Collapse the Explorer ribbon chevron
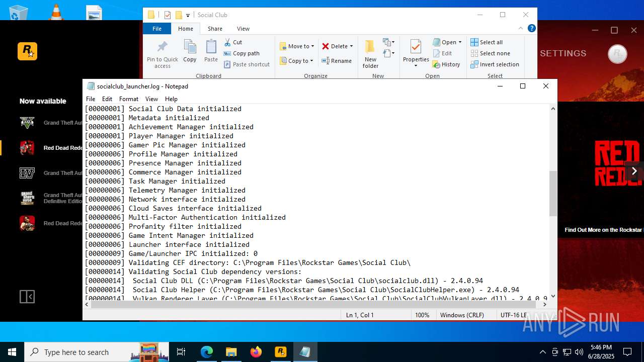 point(521,28)
